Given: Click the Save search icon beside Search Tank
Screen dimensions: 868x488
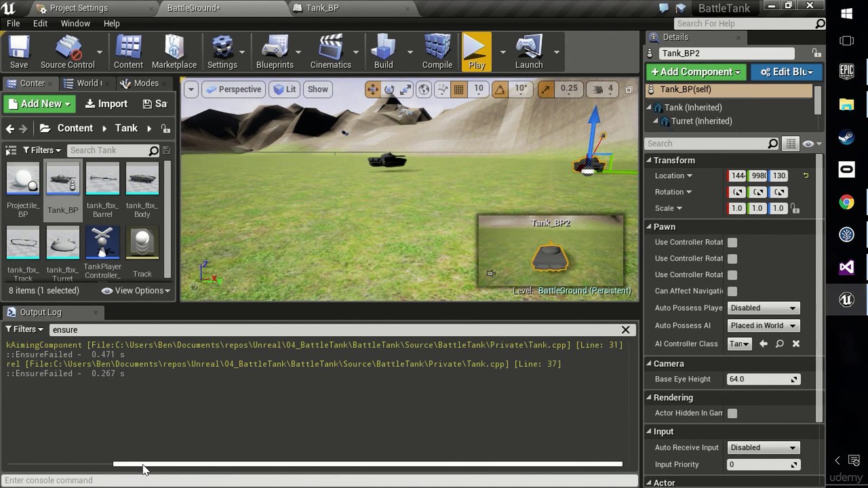Looking at the screenshot, I should pyautogui.click(x=166, y=150).
